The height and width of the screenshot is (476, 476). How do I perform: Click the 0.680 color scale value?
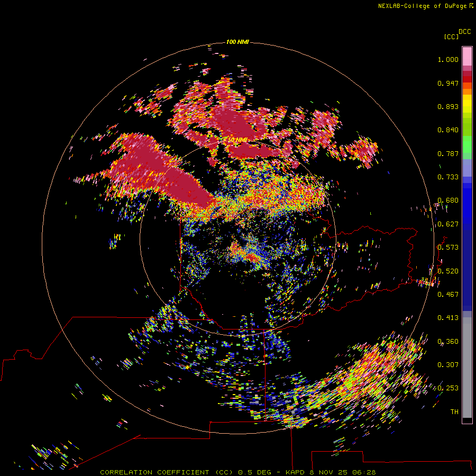click(448, 200)
